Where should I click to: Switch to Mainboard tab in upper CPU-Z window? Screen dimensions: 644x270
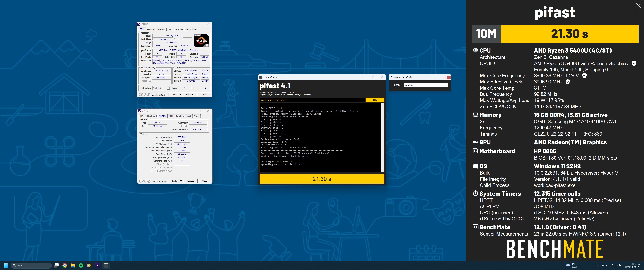151,29
